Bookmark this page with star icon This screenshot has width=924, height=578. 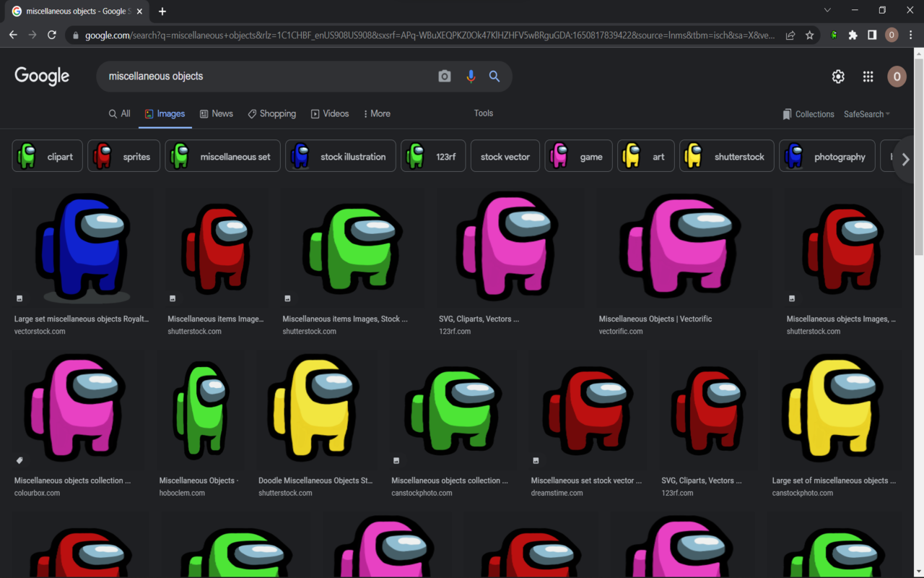tap(810, 35)
